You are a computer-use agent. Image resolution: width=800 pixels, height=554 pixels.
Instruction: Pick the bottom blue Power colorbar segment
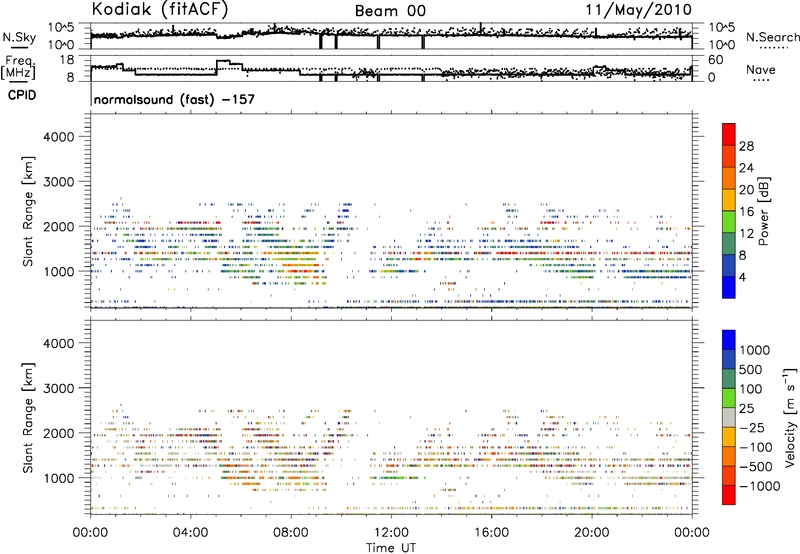(729, 287)
